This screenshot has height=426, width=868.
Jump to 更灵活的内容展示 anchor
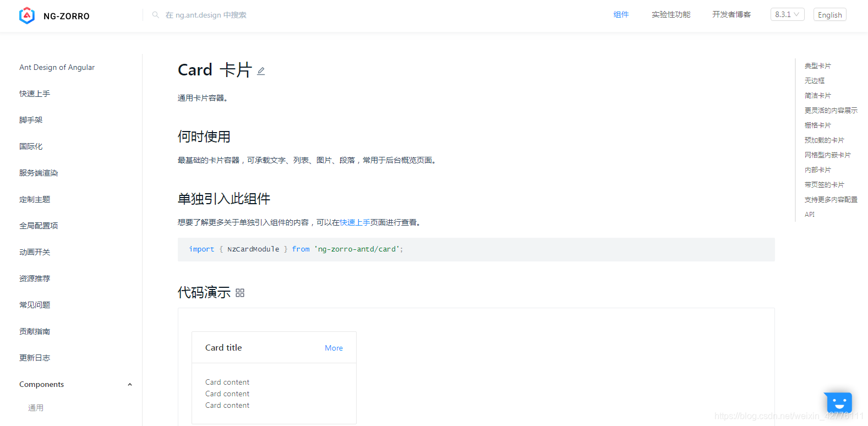pyautogui.click(x=831, y=111)
